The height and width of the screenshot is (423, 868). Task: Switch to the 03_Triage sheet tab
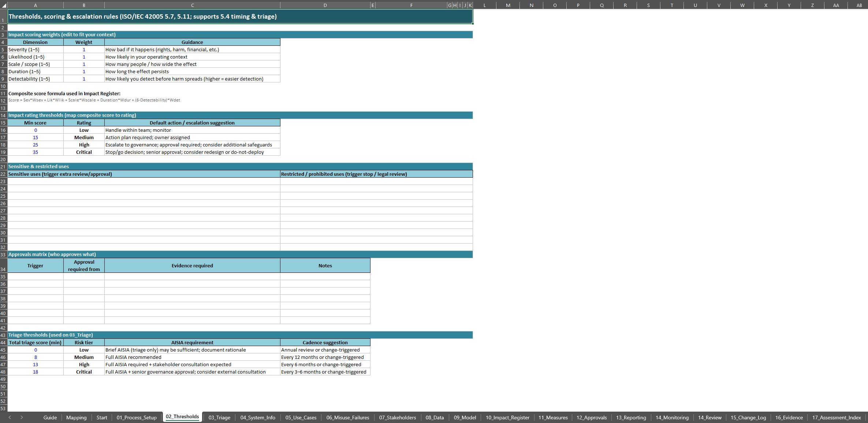pos(219,418)
